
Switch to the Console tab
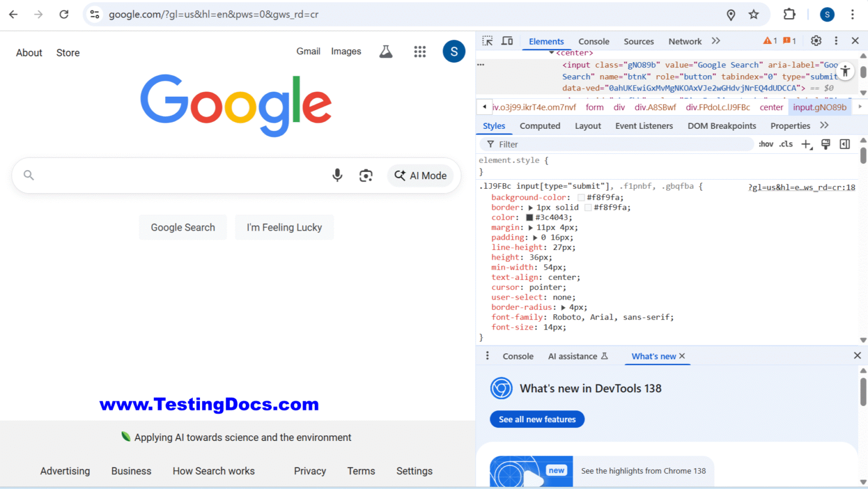(593, 41)
